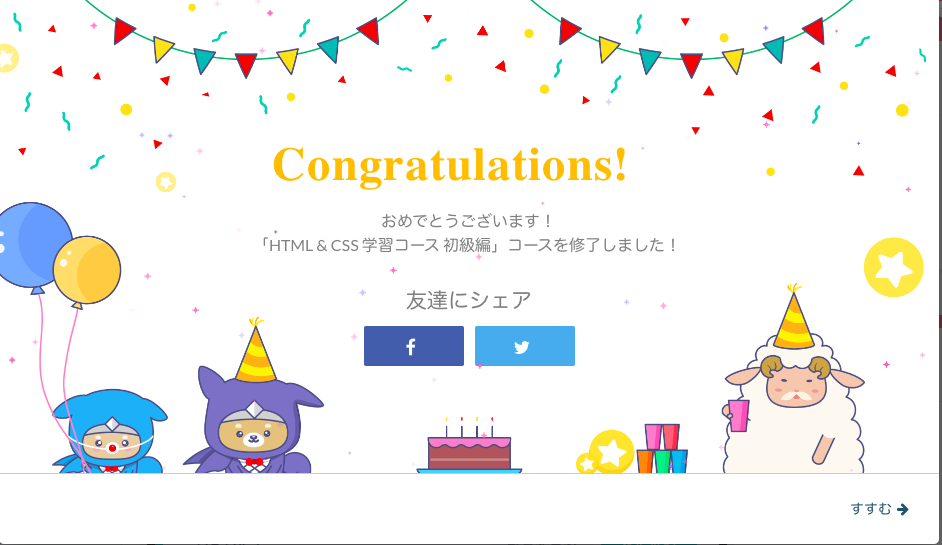Click the birthday cake with candles
The height and width of the screenshot is (545, 942).
[x=469, y=446]
